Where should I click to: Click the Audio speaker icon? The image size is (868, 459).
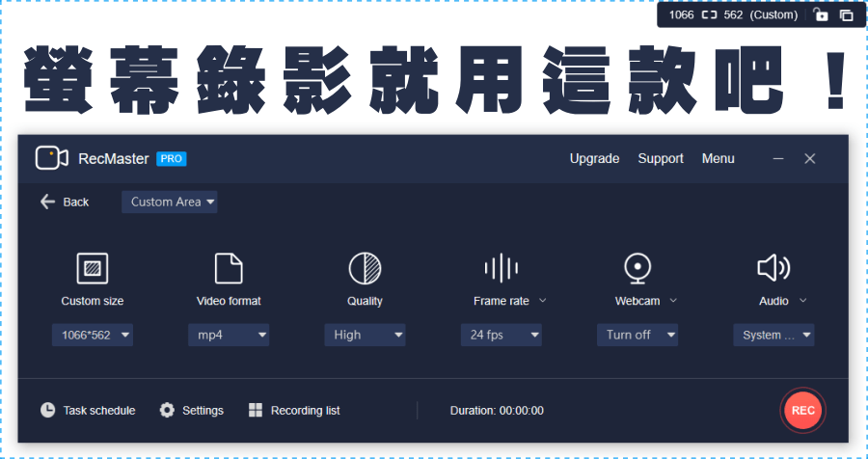773,268
